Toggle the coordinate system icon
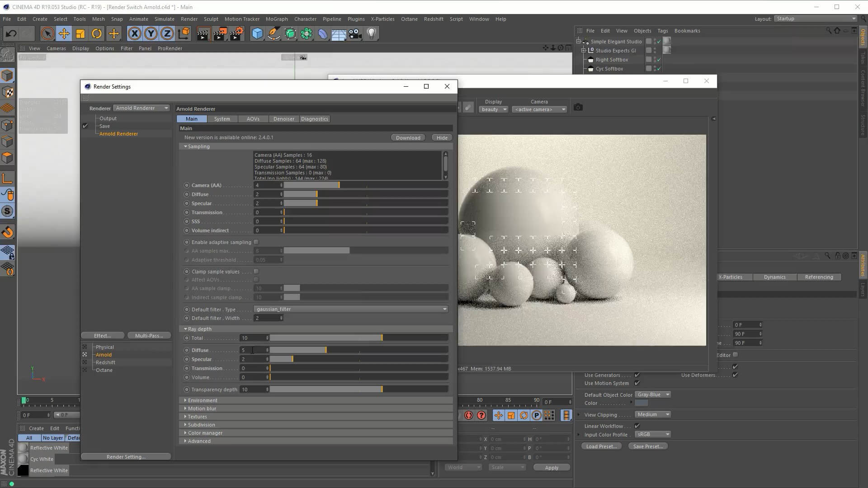Image resolution: width=868 pixels, height=488 pixels. 184,33
